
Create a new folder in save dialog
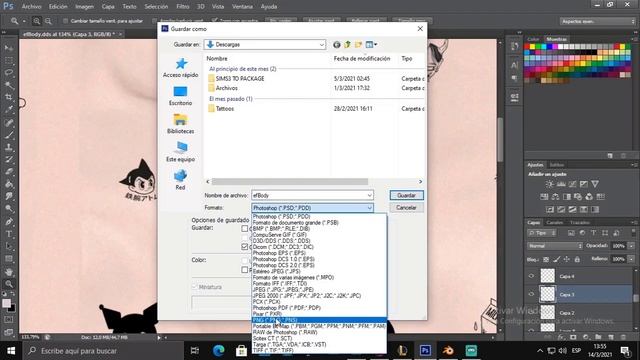358,44
